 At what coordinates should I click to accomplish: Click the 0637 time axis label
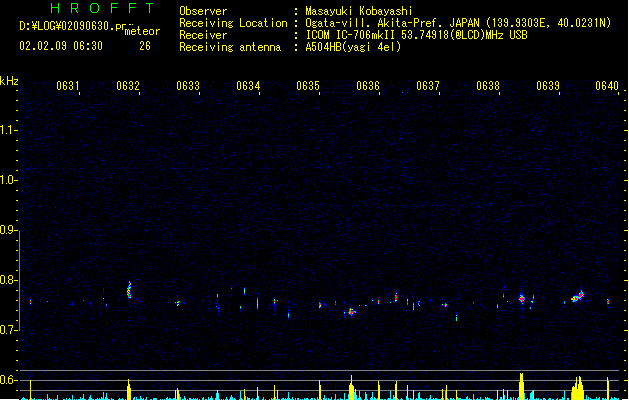pos(428,86)
